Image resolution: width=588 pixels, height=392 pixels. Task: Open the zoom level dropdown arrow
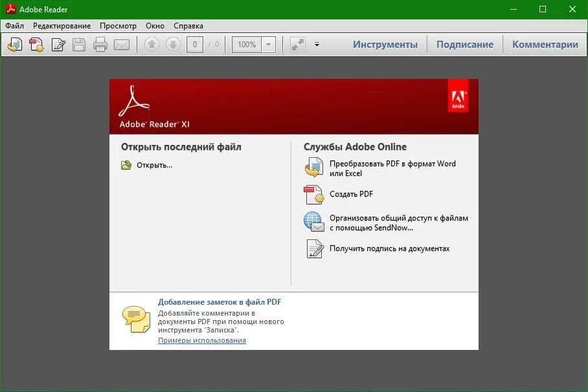click(x=269, y=45)
